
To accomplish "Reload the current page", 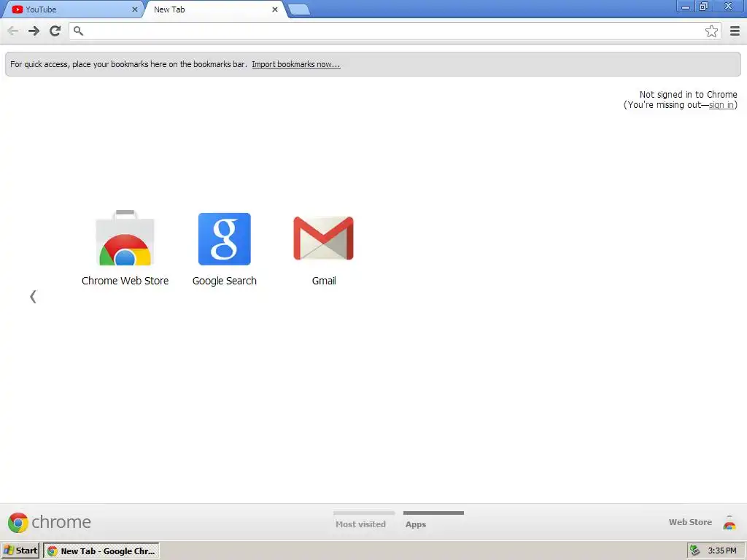I will 55,31.
